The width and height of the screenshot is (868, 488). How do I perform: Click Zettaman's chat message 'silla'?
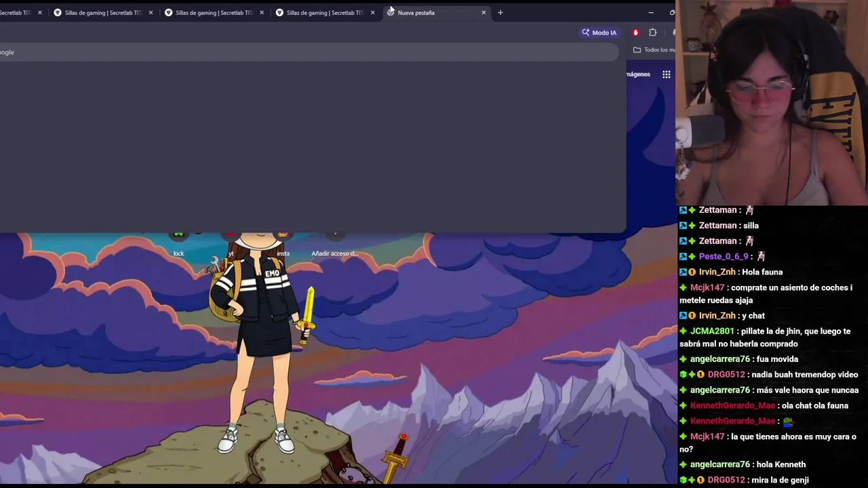pyautogui.click(x=750, y=225)
